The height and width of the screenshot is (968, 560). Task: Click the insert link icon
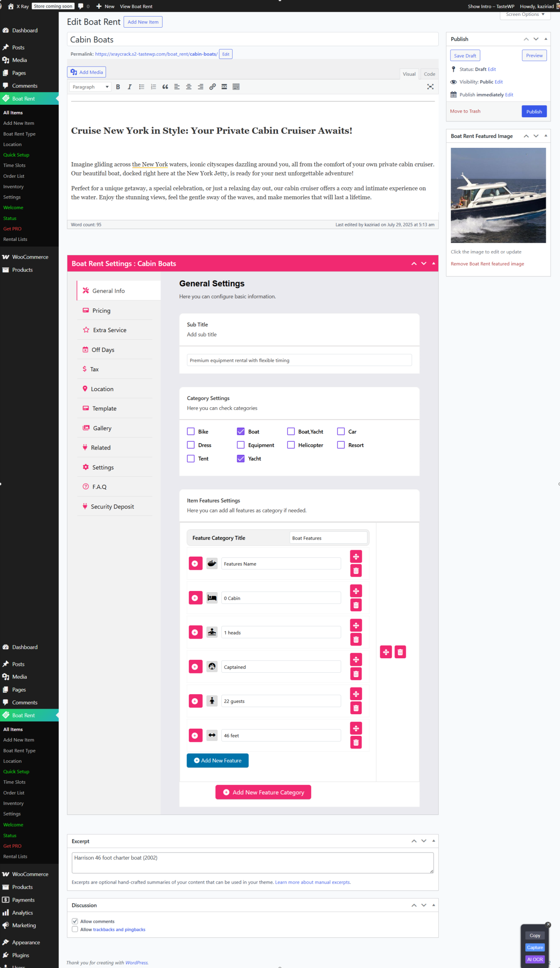coord(213,87)
